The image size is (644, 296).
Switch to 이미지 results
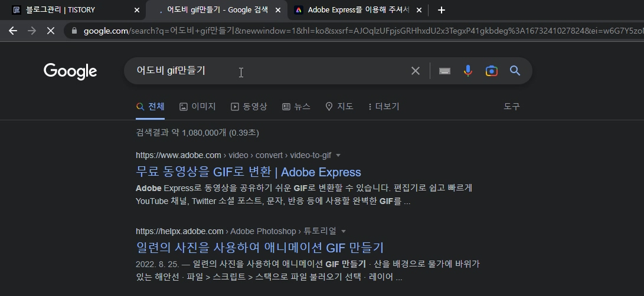click(198, 107)
